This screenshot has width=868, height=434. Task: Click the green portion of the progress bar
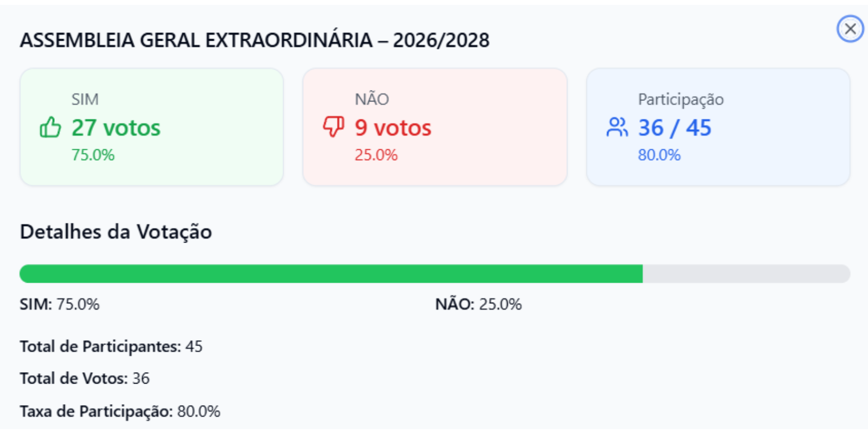tap(331, 274)
